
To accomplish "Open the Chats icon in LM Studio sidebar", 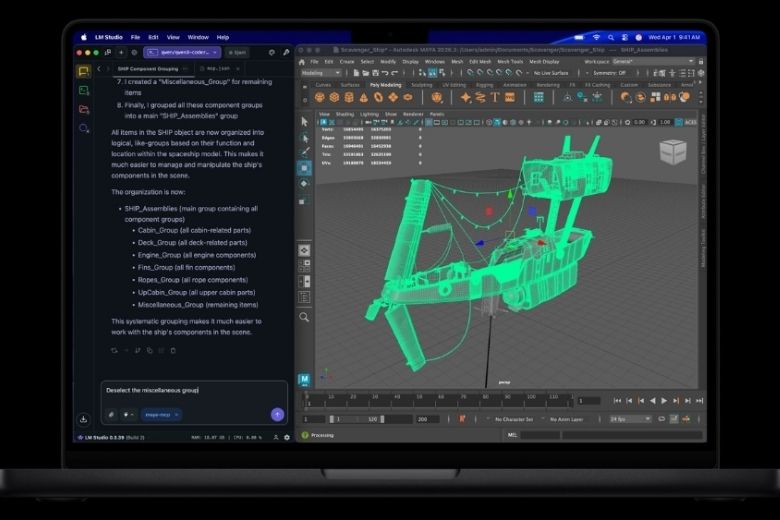I will coord(84,71).
